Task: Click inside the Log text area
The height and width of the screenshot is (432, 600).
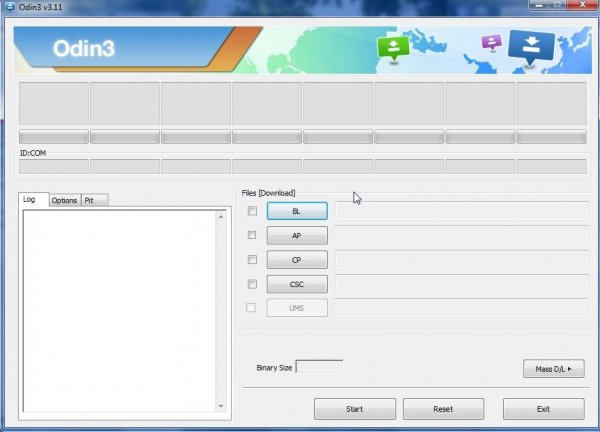Action: click(x=119, y=311)
